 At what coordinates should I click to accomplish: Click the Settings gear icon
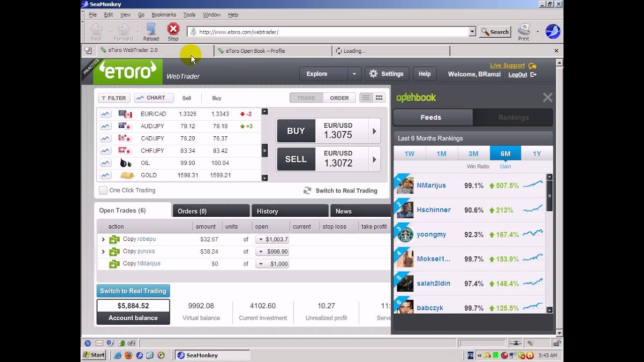[x=373, y=74]
